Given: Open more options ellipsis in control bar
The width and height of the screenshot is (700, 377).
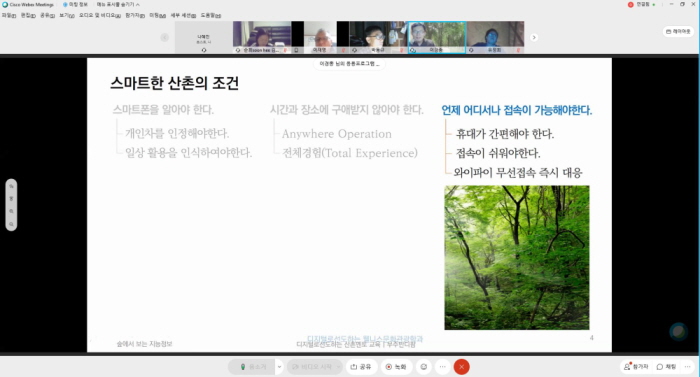Looking at the screenshot, I should coord(442,367).
